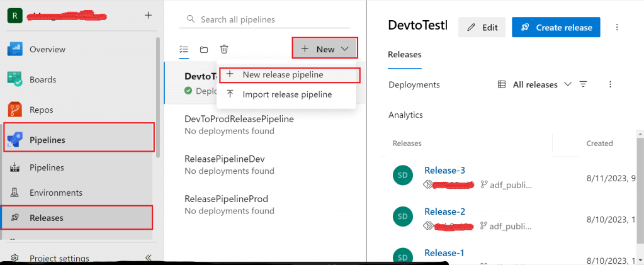Click the Edit pipeline button
Image resolution: width=644 pixels, height=265 pixels.
(x=482, y=28)
